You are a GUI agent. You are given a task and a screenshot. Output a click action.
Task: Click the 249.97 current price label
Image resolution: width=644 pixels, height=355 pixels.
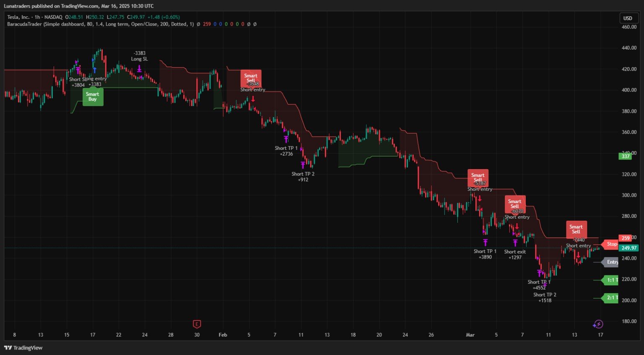[628, 248]
